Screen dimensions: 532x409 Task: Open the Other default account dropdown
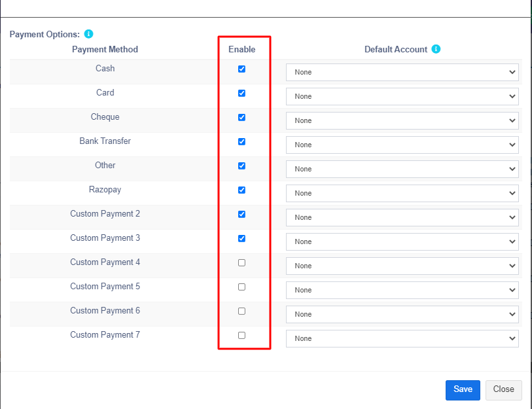click(402, 169)
